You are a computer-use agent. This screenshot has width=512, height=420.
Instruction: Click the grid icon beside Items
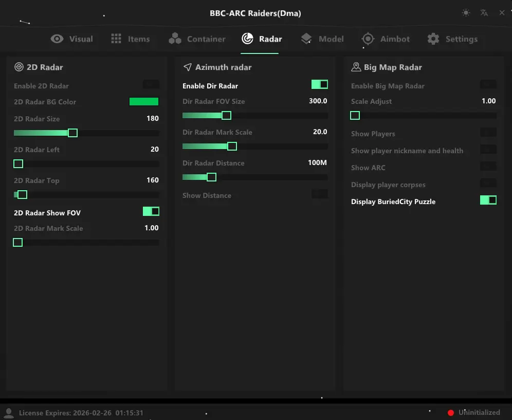tap(116, 39)
